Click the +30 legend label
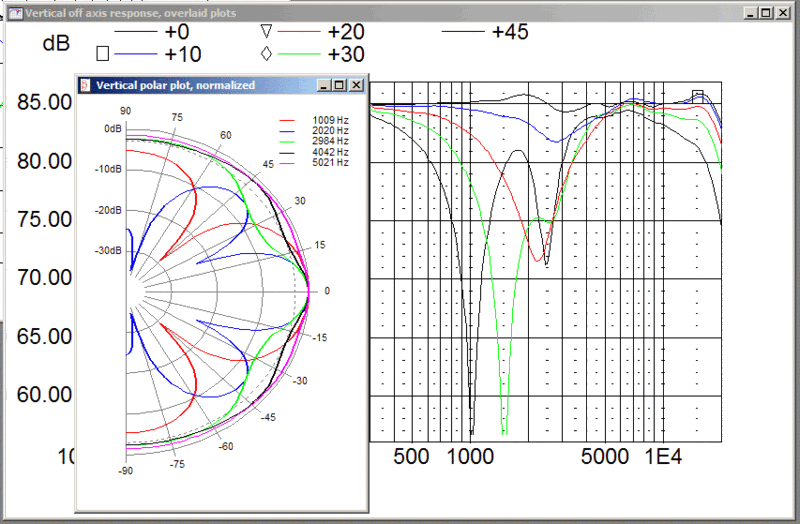 pos(346,54)
